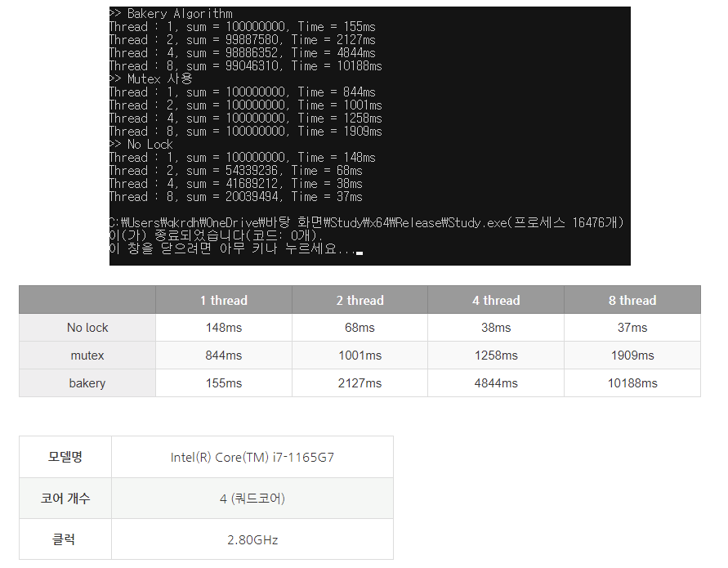728x568 pixels.
Task: Click the 155ms table cell
Action: click(224, 383)
